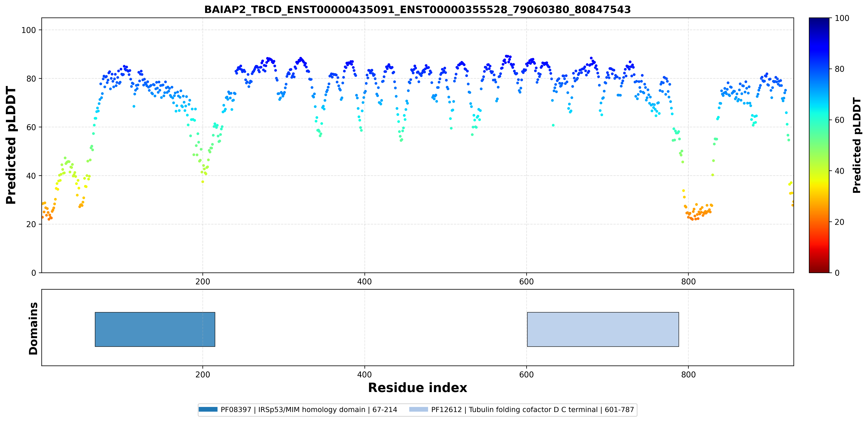Screen dimensions: 868x422
Task: Click the Predicted pLDDT colorbar gradient
Action: point(819,145)
